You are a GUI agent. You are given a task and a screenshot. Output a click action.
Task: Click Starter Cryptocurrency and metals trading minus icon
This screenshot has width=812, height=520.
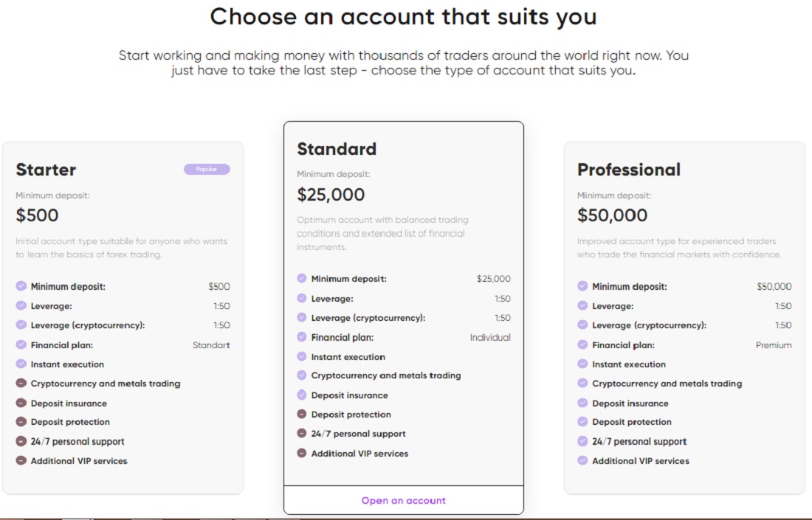pyautogui.click(x=21, y=383)
